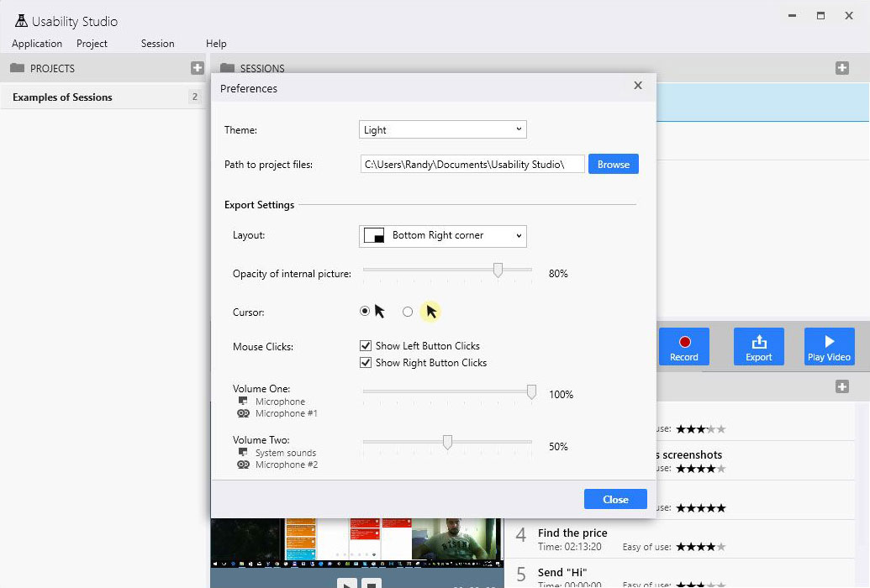Click the path to project files field
Screen dimensions: 870x588
[x=472, y=164]
